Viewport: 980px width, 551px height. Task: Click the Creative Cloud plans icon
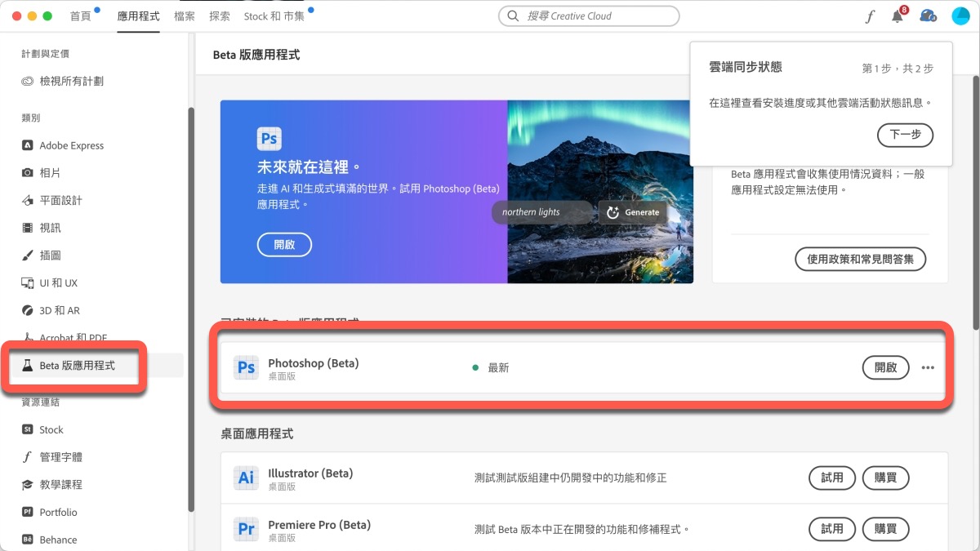tap(27, 81)
